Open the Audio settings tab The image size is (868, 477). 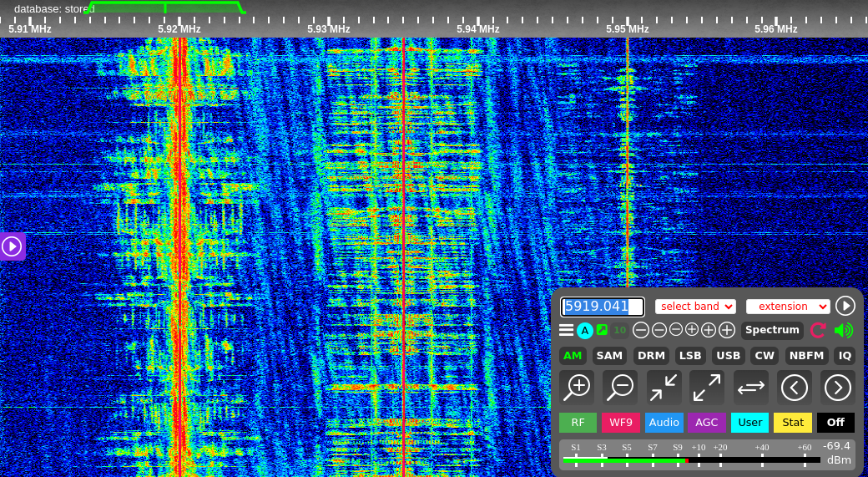[x=664, y=423]
